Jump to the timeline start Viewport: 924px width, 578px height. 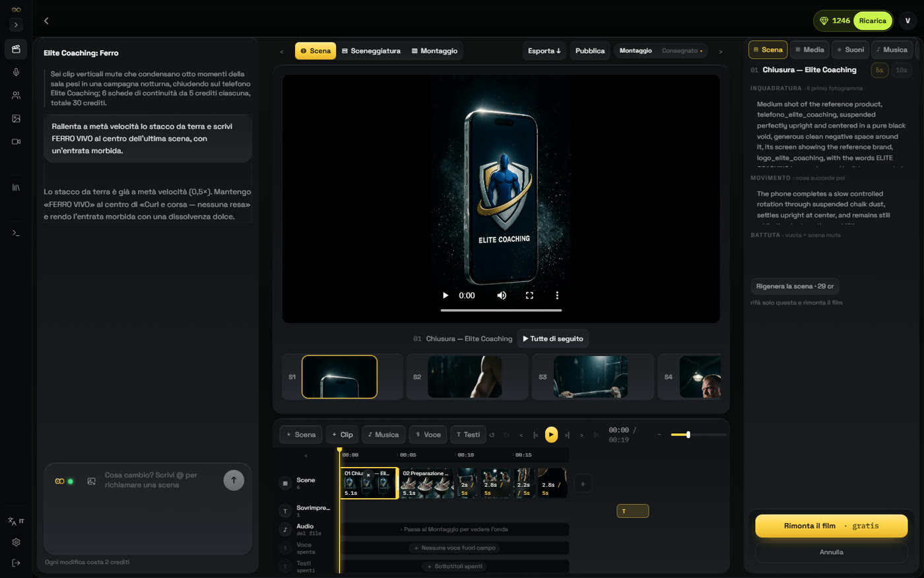536,435
